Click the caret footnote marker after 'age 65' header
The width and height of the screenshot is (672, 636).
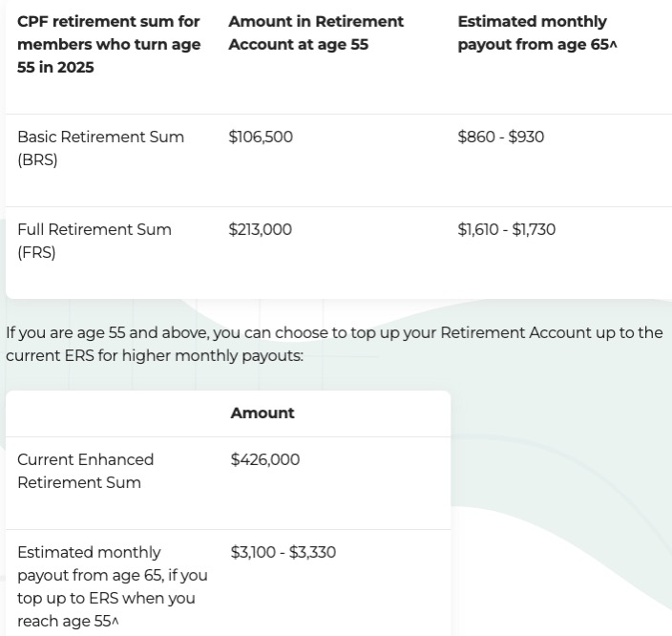(614, 45)
